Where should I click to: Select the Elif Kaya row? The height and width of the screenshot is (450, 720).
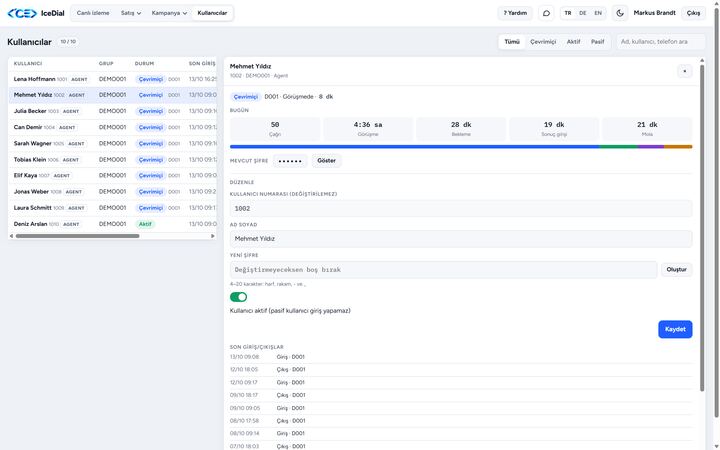pos(112,175)
